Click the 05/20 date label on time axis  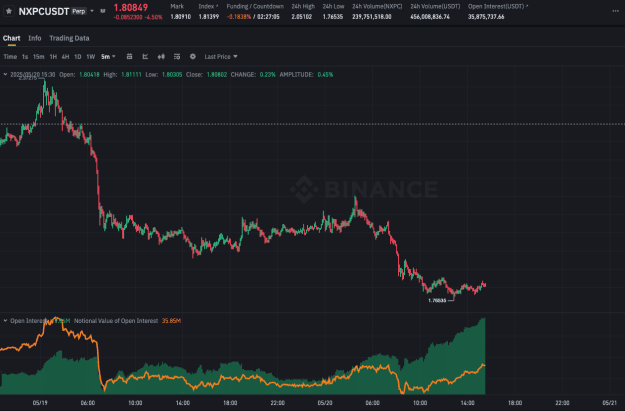coord(325,403)
